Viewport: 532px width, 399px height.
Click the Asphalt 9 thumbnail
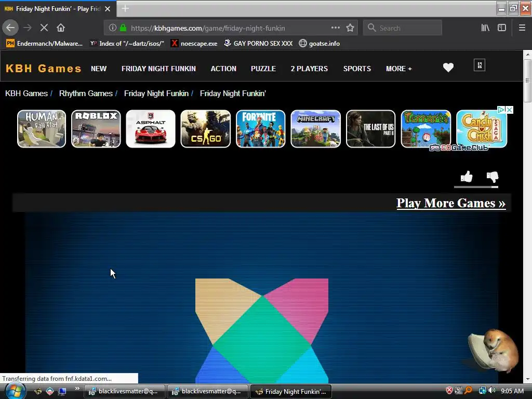(x=151, y=129)
